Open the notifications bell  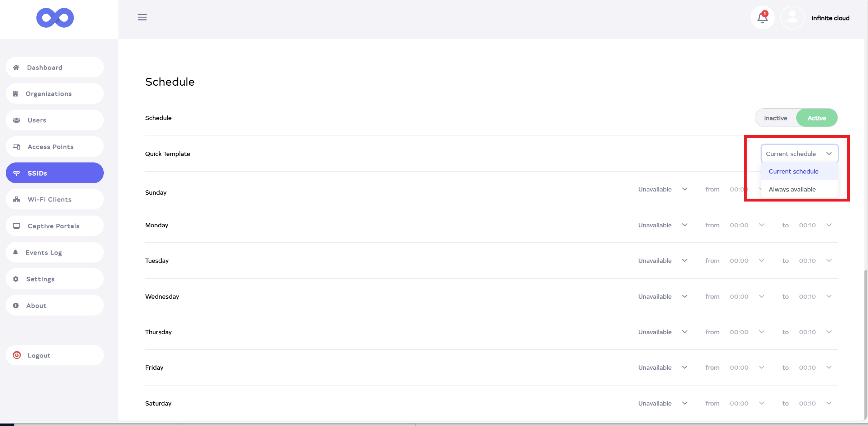point(762,18)
